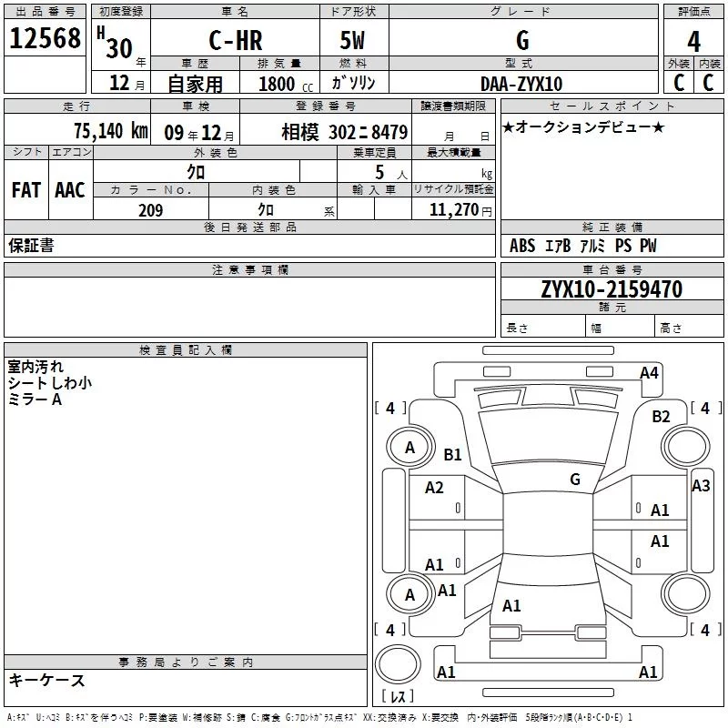The height and width of the screenshot is (728, 728).
Task: Select the model code DAA-ZYX10
Action: 521,84
